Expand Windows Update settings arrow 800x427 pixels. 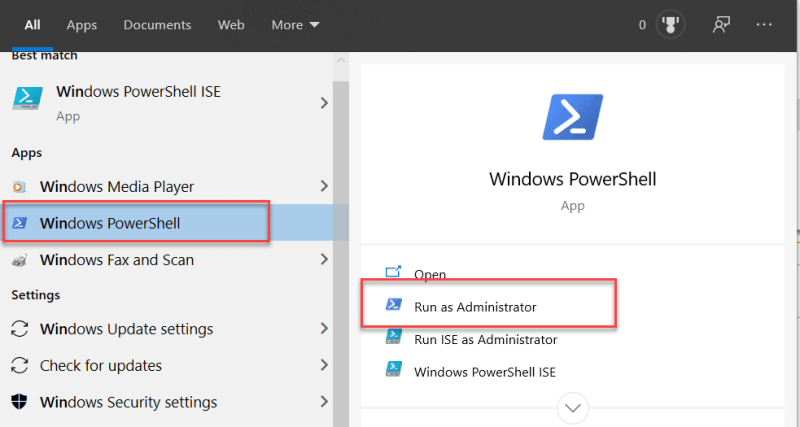(323, 329)
